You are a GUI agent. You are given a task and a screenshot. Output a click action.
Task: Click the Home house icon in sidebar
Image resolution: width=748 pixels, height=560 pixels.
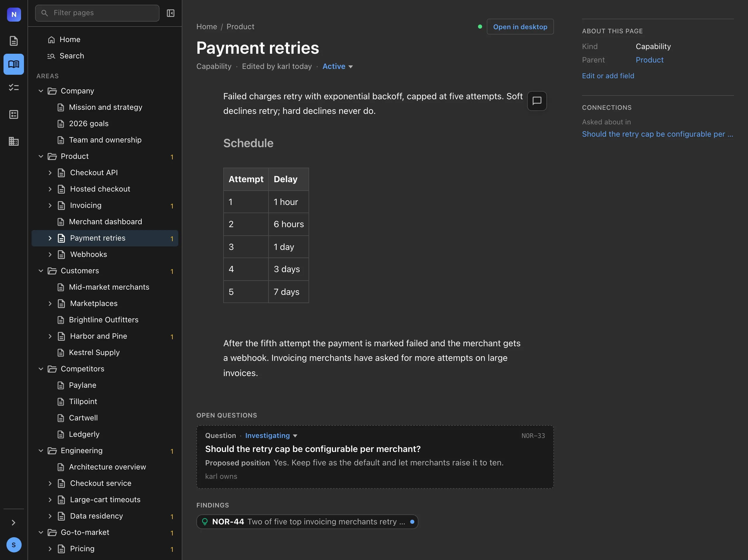coord(51,39)
